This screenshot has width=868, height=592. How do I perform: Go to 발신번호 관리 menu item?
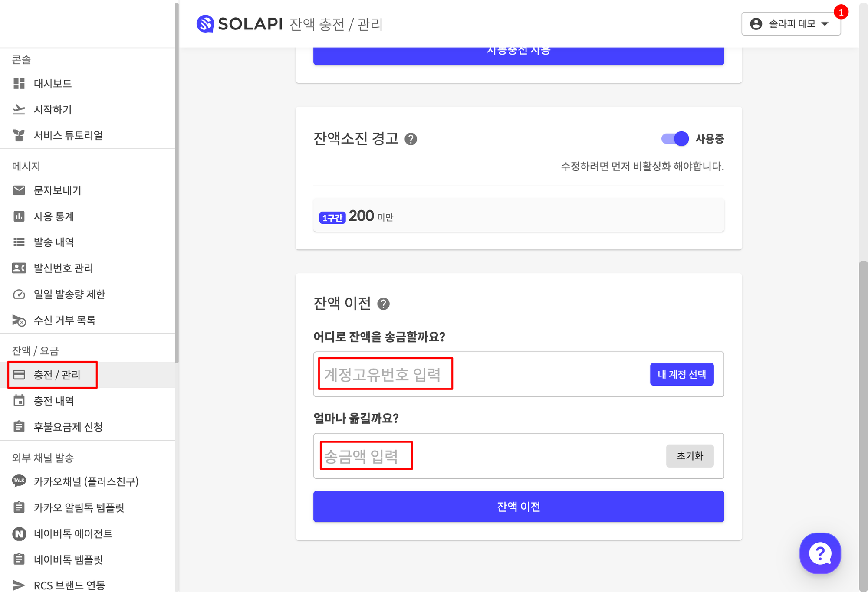coord(63,268)
